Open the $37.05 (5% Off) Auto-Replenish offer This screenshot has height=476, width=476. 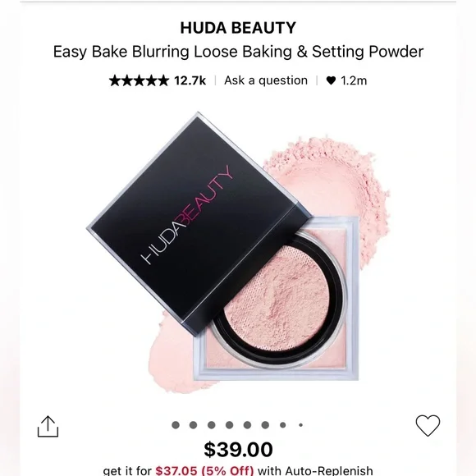pyautogui.click(x=204, y=470)
